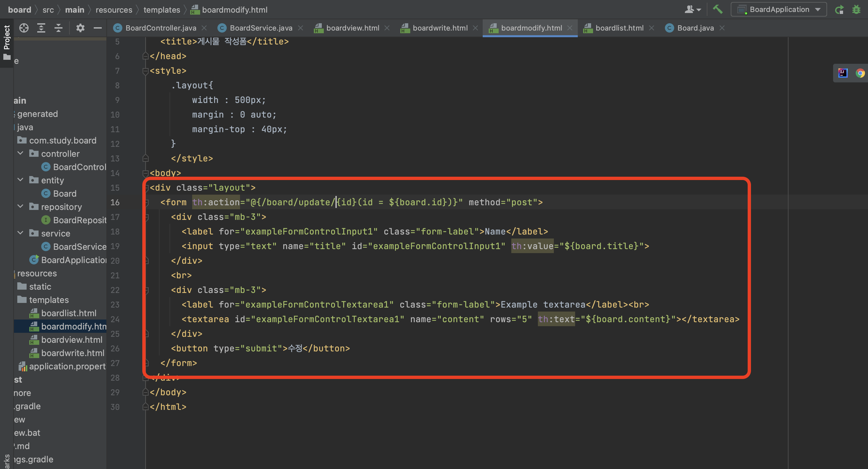Viewport: 868px width, 469px height.
Task: Click templates in the breadcrumb path
Action: click(162, 10)
